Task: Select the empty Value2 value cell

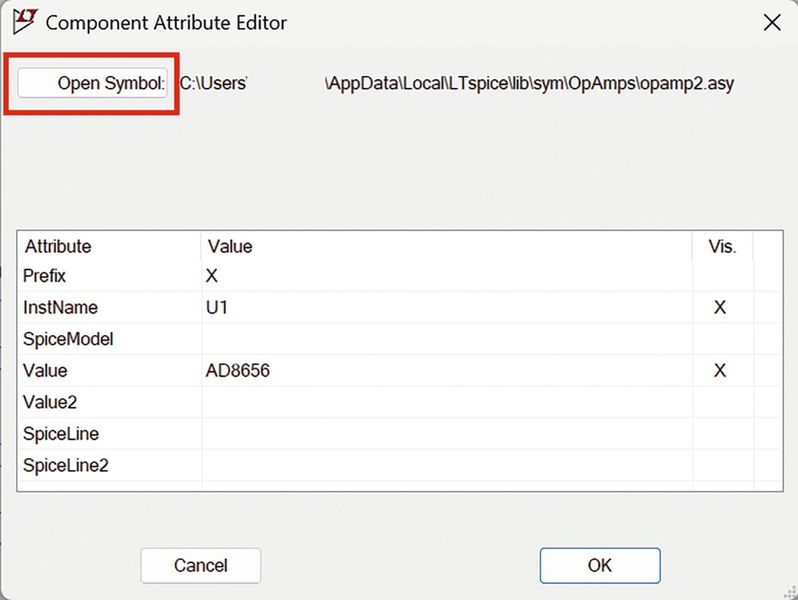Action: 447,402
